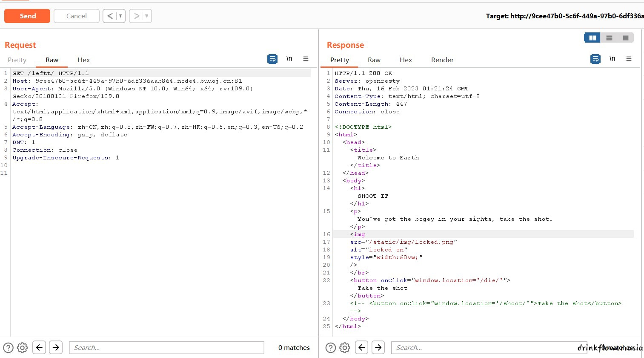Click the 'Accept-Encoding: gzip, deflate' line
Image resolution: width=644 pixels, height=358 pixels.
[70, 135]
